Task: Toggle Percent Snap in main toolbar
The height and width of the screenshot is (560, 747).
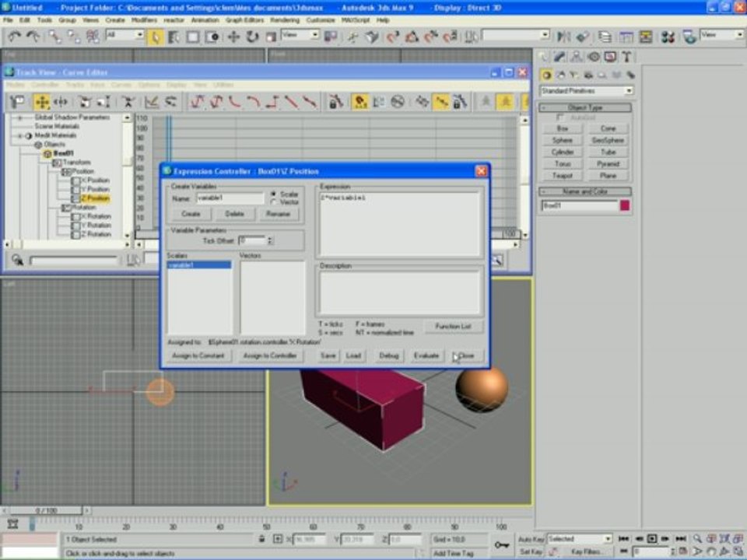Action: click(x=431, y=37)
